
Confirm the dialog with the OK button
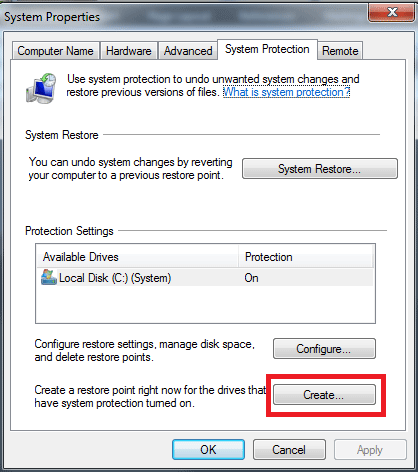point(208,450)
